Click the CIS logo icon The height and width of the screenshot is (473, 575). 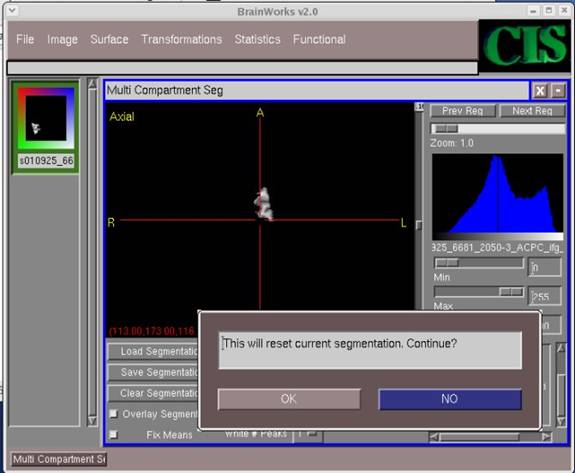[x=525, y=46]
